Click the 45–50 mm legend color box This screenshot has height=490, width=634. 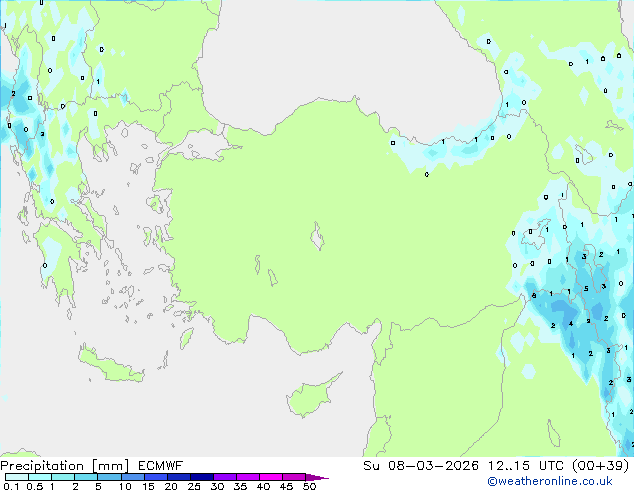(294, 477)
